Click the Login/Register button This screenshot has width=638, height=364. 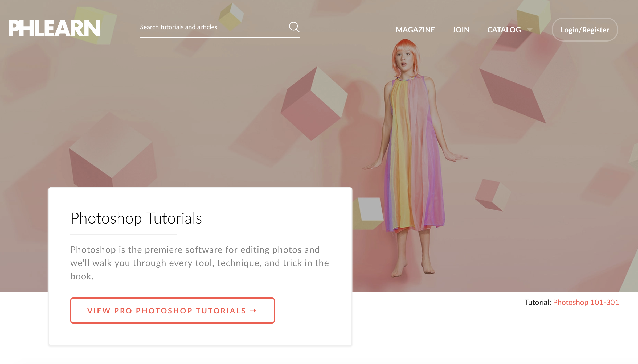tap(585, 30)
